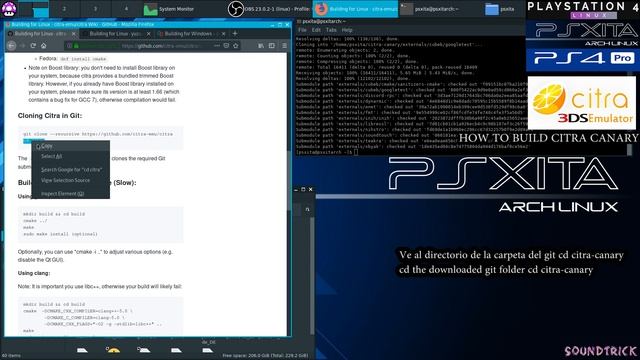Click the file manager vertical scrollbar
The image size is (640, 360).
313,276
